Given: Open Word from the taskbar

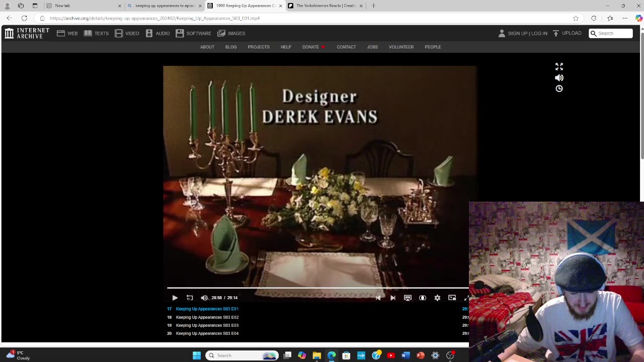Looking at the screenshot, I should pyautogui.click(x=406, y=355).
